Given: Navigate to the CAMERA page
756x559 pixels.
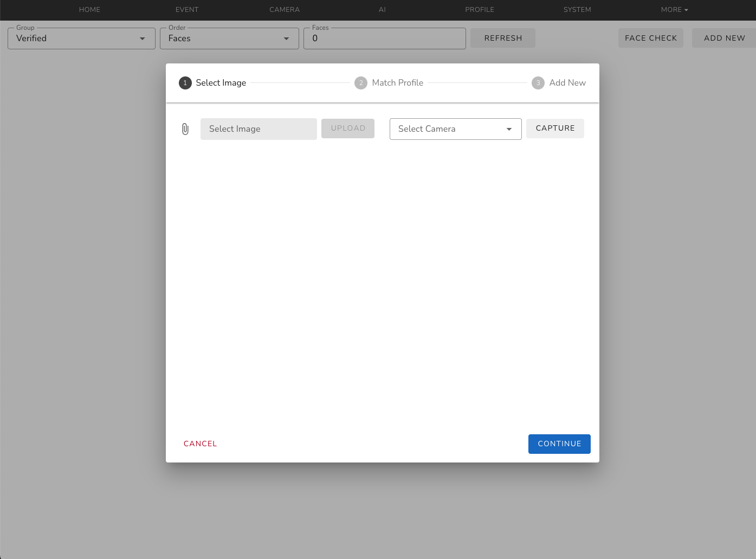Looking at the screenshot, I should (285, 10).
